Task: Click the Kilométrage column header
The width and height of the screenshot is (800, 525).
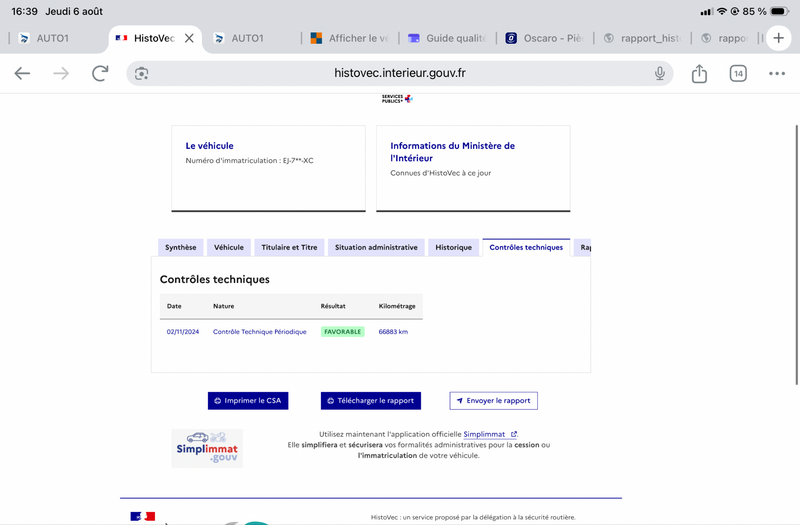Action: [397, 306]
